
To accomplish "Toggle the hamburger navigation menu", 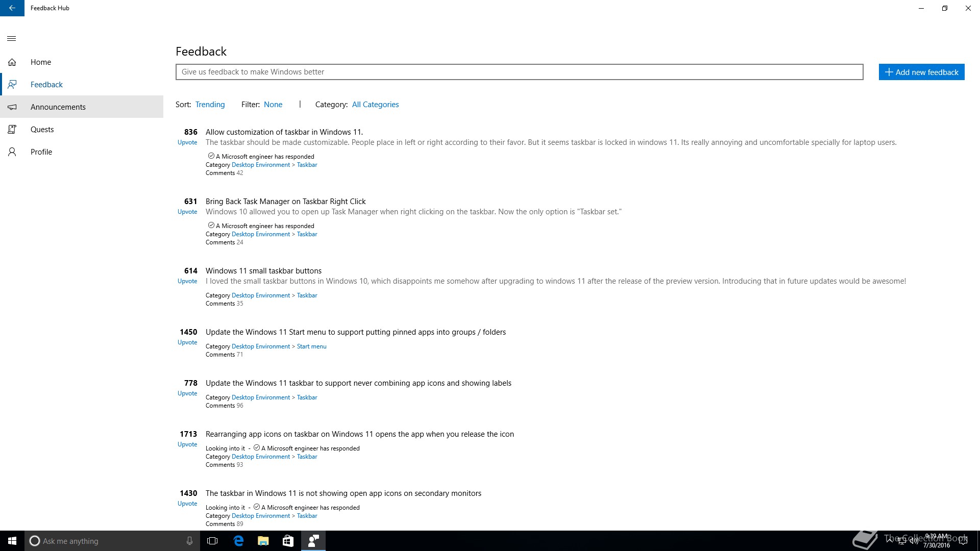I will [12, 39].
